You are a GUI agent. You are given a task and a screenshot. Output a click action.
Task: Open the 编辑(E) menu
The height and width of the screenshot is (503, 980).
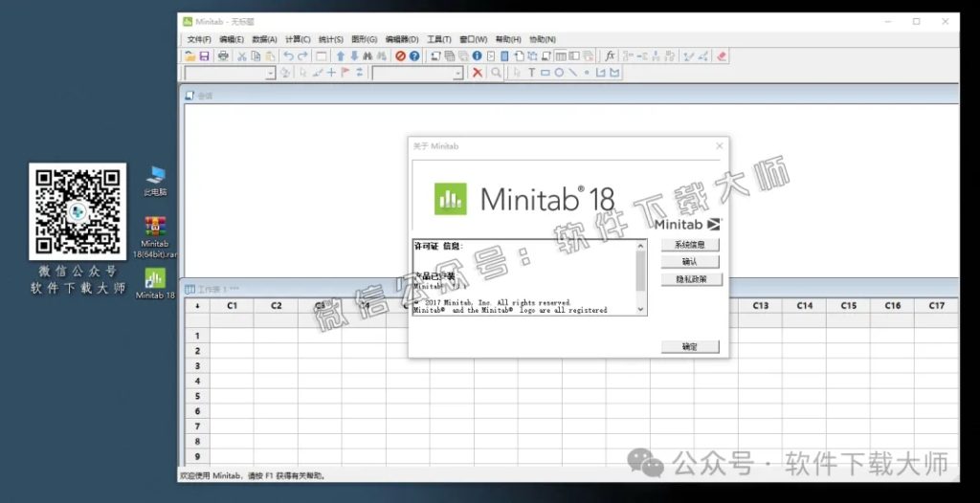(x=232, y=39)
